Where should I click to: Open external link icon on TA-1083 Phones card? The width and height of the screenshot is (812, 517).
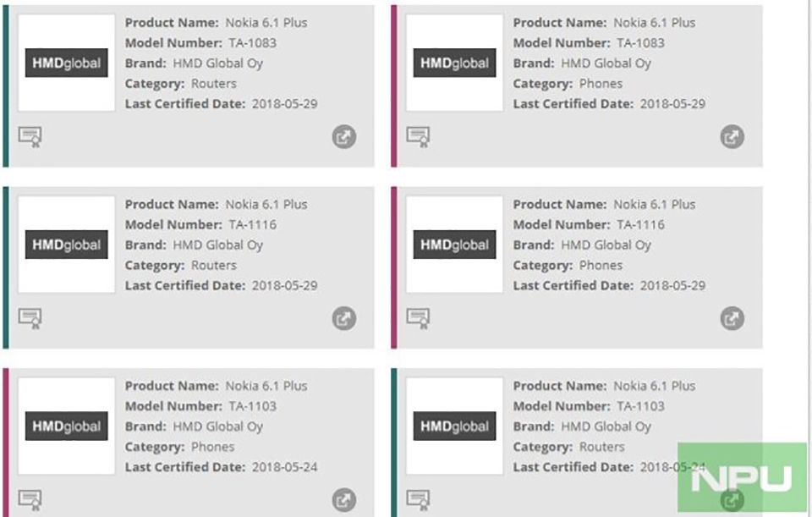click(732, 137)
